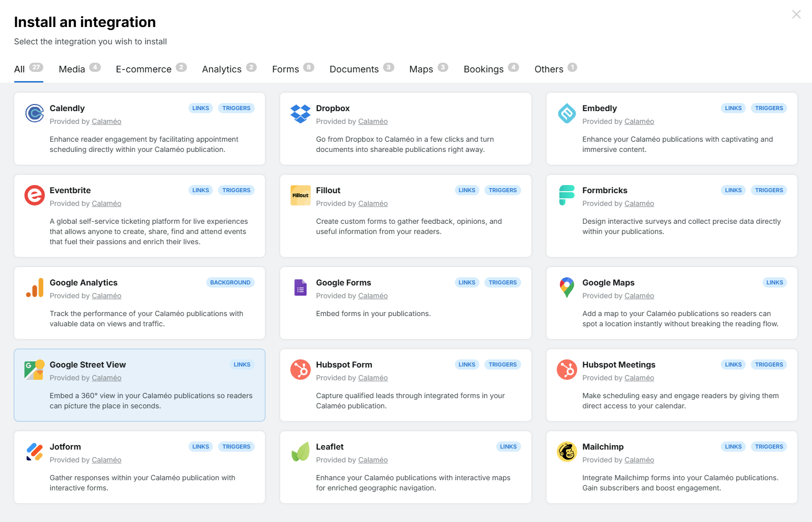
Task: Open Calaméo link under Hubspot Meetings
Action: tap(639, 378)
